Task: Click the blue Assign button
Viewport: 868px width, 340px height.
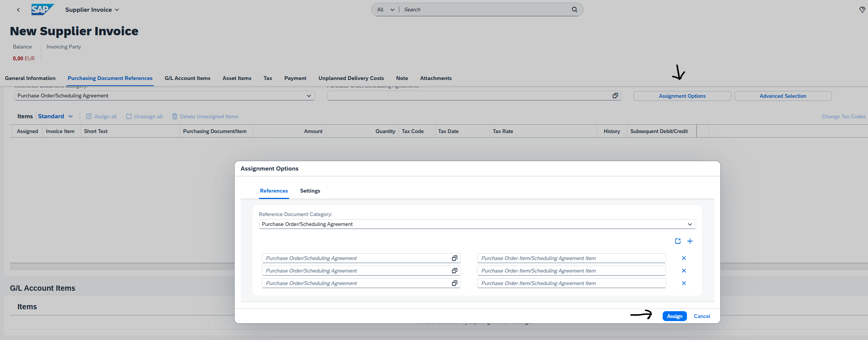Action: click(674, 316)
